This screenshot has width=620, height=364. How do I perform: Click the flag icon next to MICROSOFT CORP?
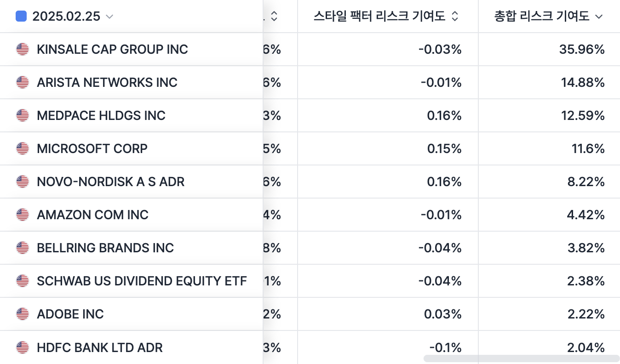(x=22, y=148)
